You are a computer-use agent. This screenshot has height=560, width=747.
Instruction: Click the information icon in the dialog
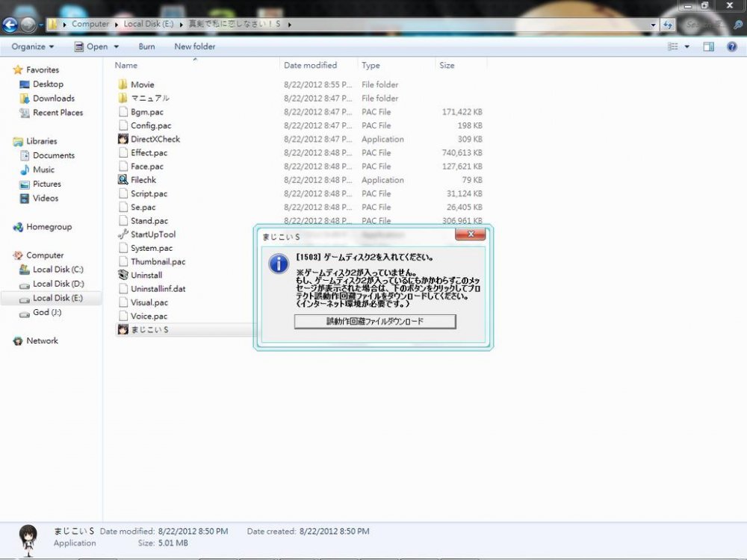point(277,264)
